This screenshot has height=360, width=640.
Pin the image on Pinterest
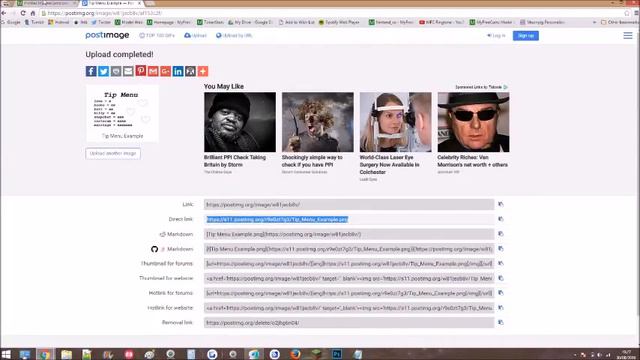click(141, 71)
